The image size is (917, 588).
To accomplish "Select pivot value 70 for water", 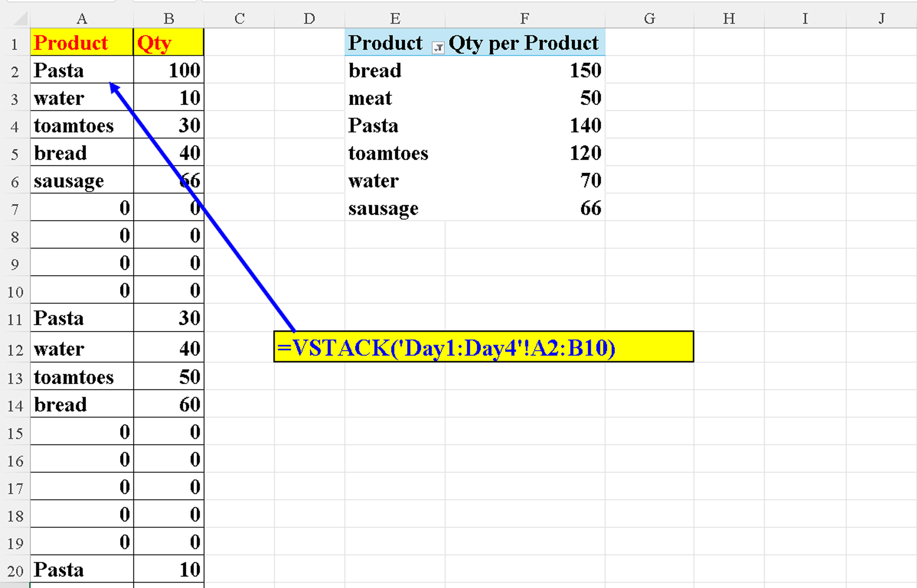I will coord(525,180).
